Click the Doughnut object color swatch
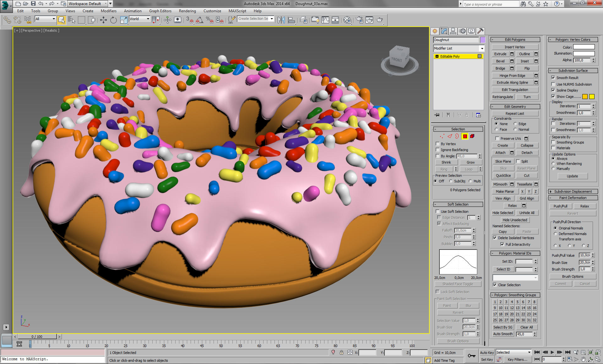The height and width of the screenshot is (364, 603). [482, 40]
